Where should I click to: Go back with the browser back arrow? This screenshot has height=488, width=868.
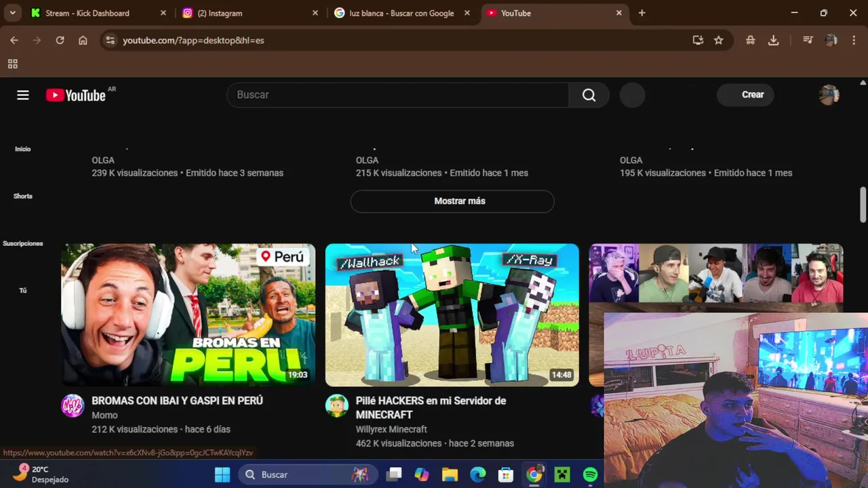tap(14, 41)
